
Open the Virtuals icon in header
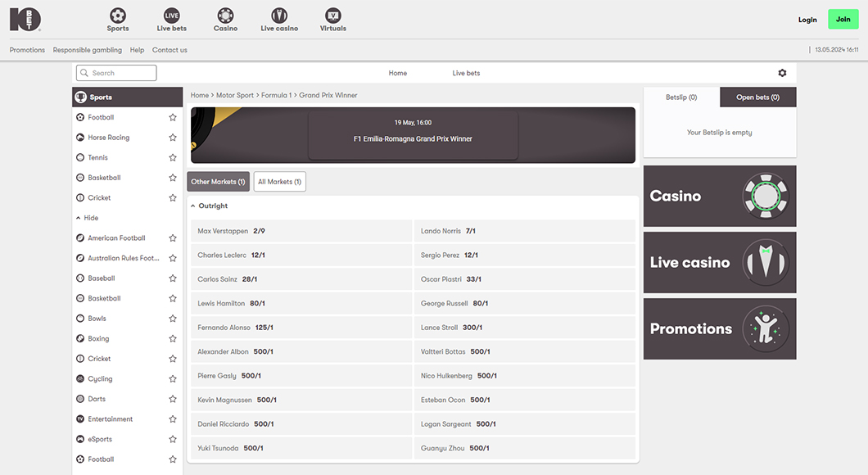point(332,16)
